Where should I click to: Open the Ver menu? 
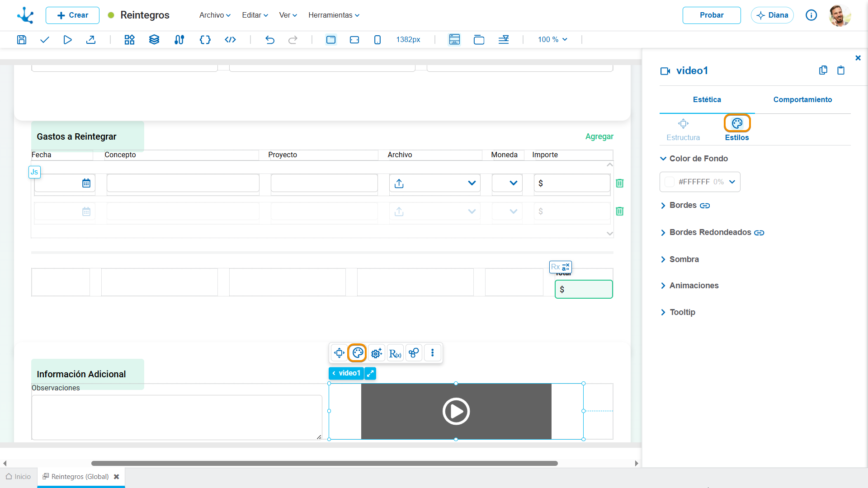click(288, 15)
